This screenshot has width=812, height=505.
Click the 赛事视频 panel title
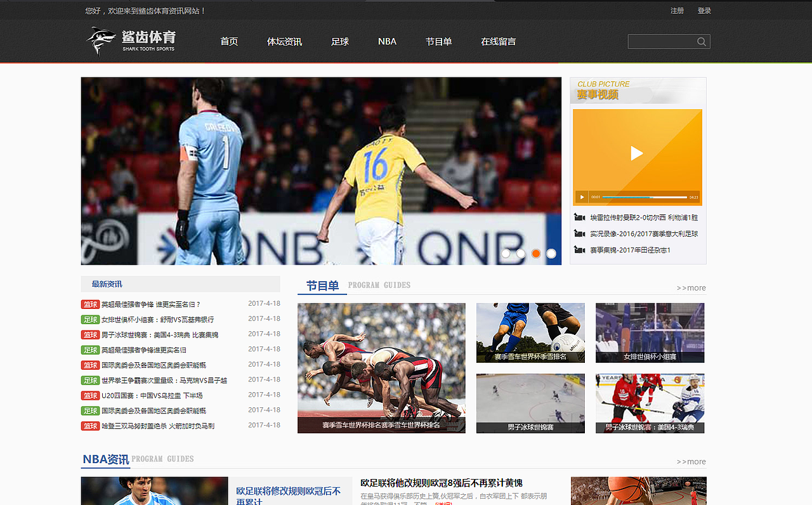pyautogui.click(x=598, y=95)
